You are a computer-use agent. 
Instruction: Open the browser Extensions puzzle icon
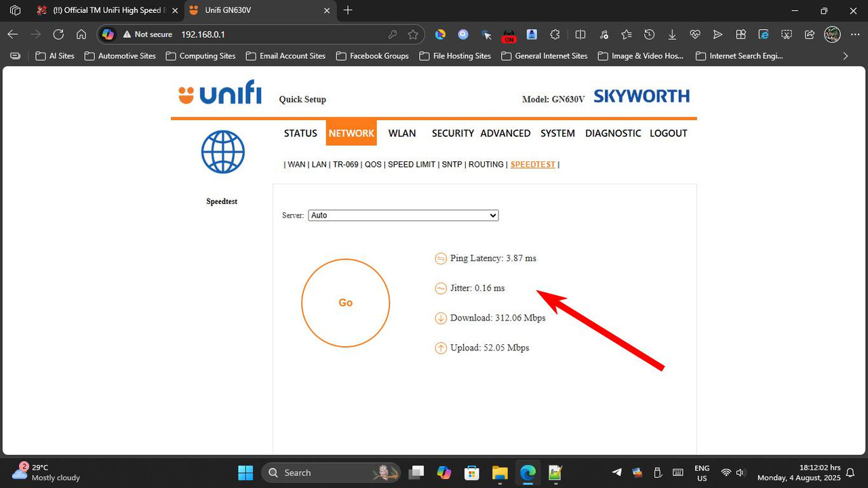[x=555, y=34]
